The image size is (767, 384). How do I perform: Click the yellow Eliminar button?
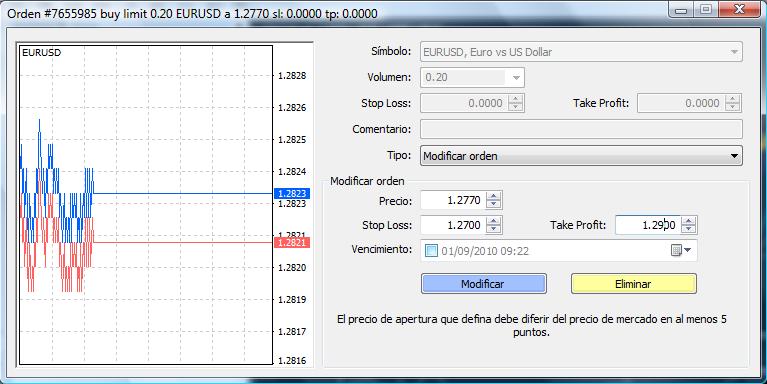click(633, 284)
